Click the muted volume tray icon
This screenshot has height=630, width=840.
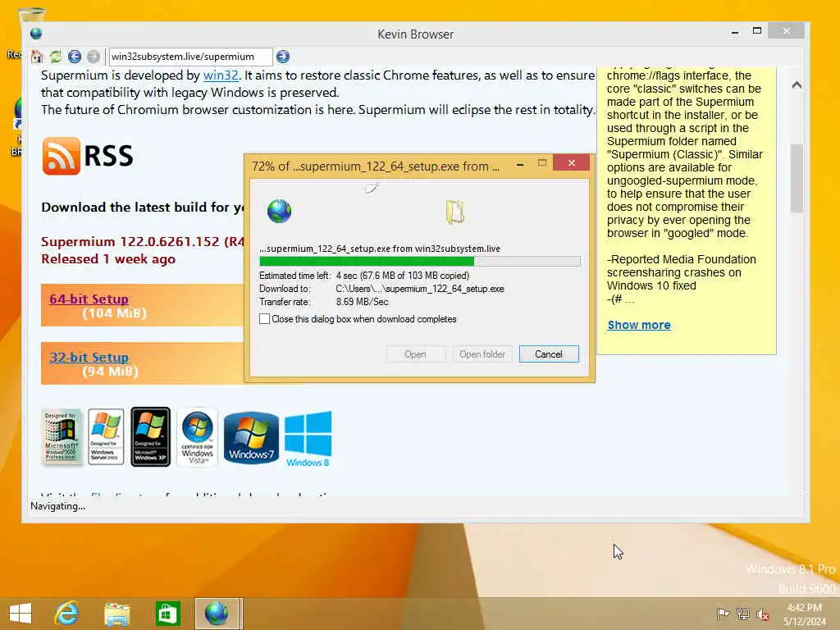point(763,614)
